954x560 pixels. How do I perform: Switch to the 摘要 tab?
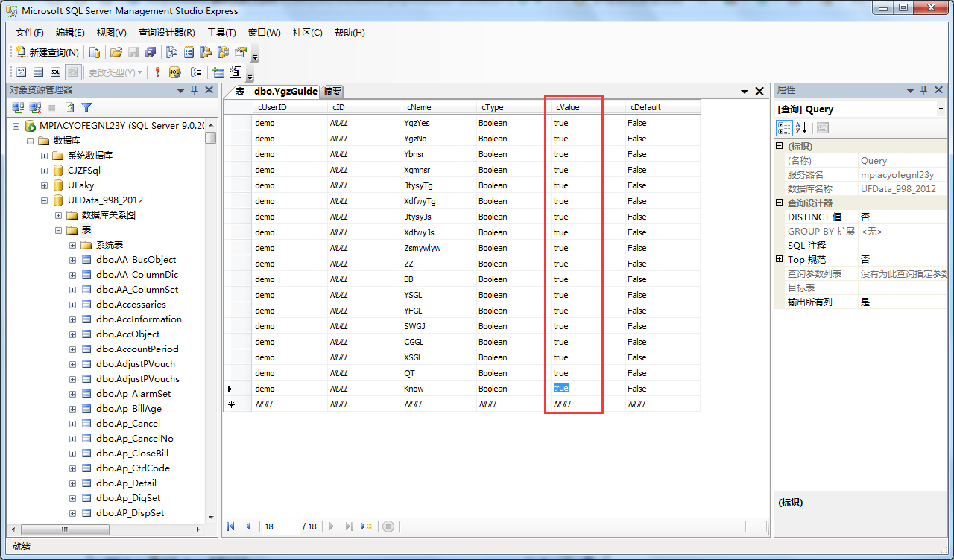[x=332, y=92]
